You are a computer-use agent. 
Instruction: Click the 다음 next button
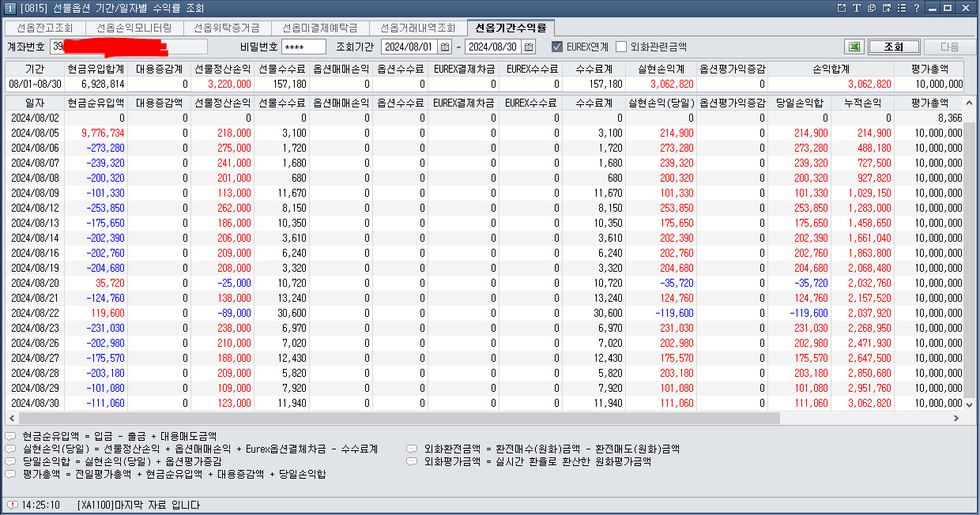pyautogui.click(x=949, y=47)
